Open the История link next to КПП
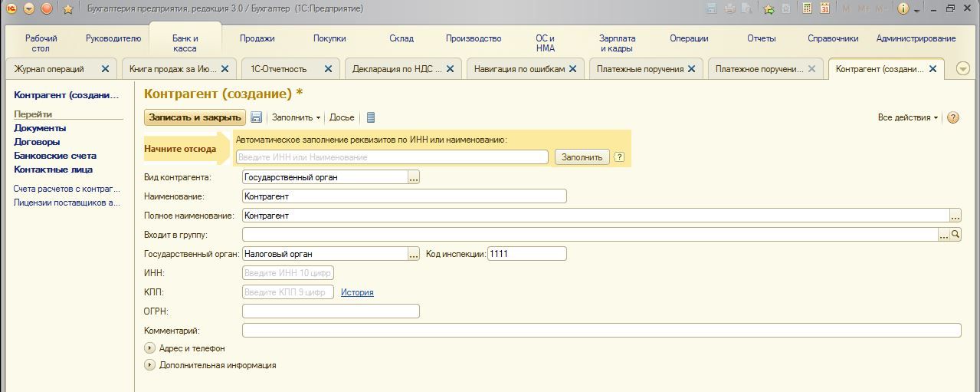 (x=357, y=292)
